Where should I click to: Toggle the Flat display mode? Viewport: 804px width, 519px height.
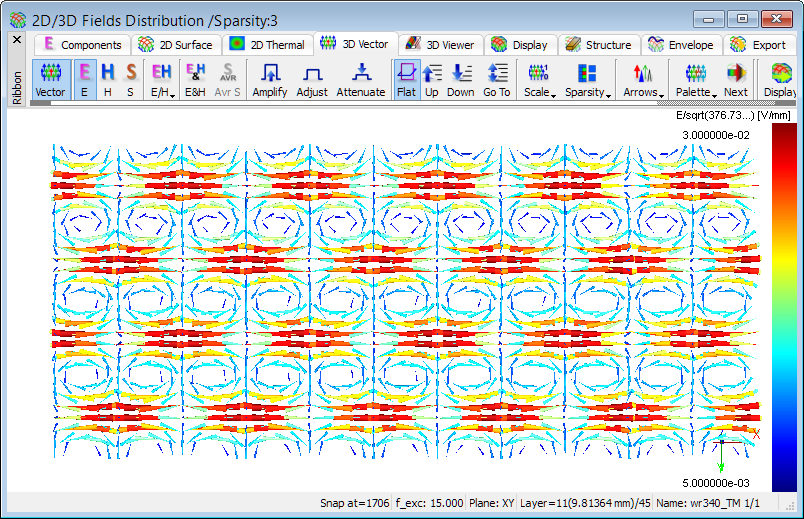coord(406,79)
